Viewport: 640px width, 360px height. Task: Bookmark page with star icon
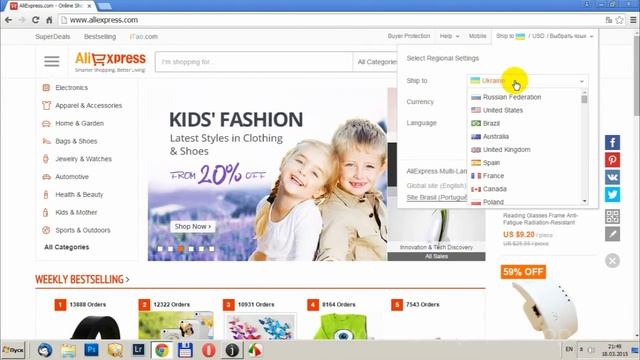(619, 20)
